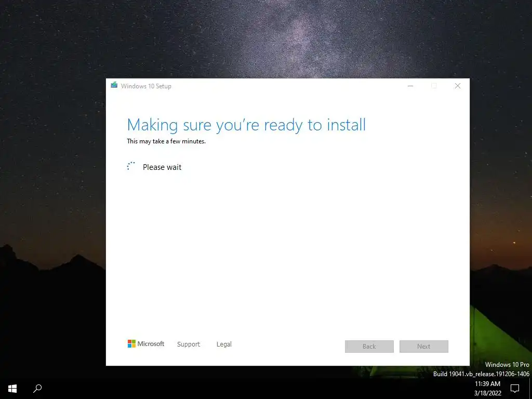The image size is (532, 399).
Task: Click 'This may take a few minutes.' text
Action: point(166,141)
